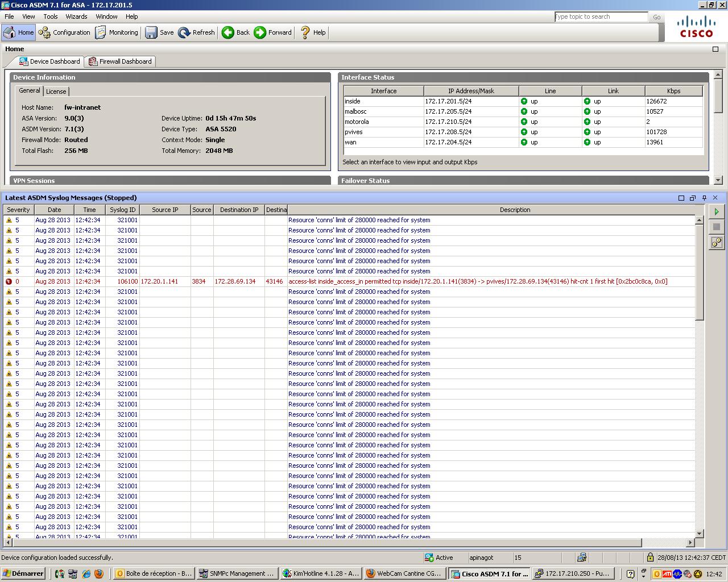
Task: Select the wan interface row
Action: coord(523,142)
